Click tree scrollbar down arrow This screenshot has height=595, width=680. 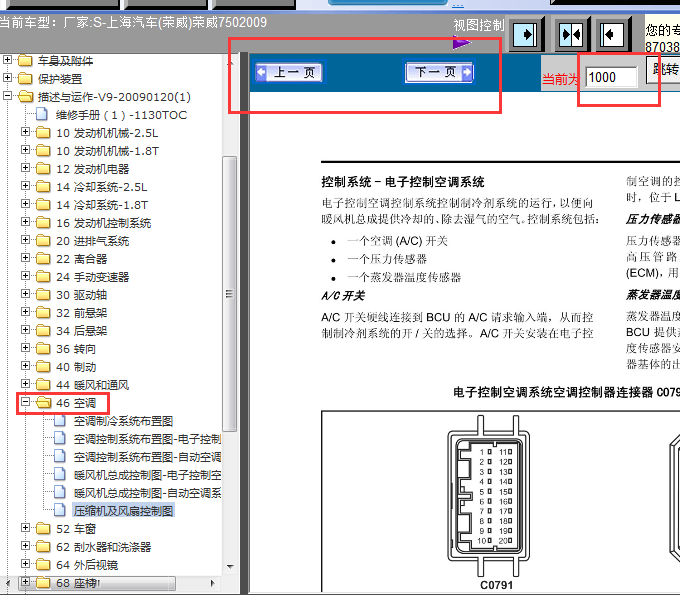coord(230,566)
